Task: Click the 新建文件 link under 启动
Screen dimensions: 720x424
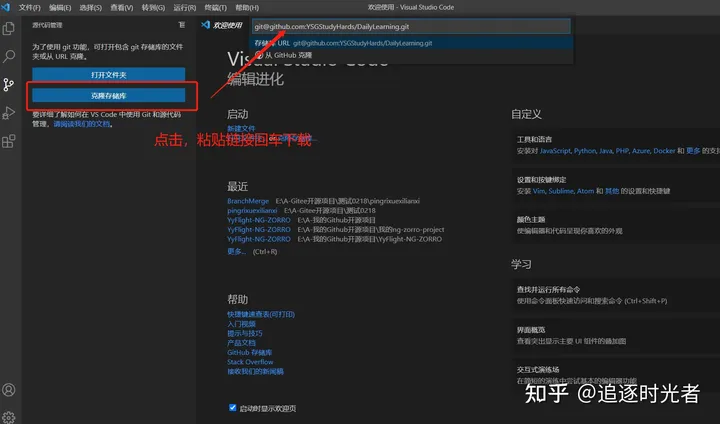Action: (x=241, y=129)
